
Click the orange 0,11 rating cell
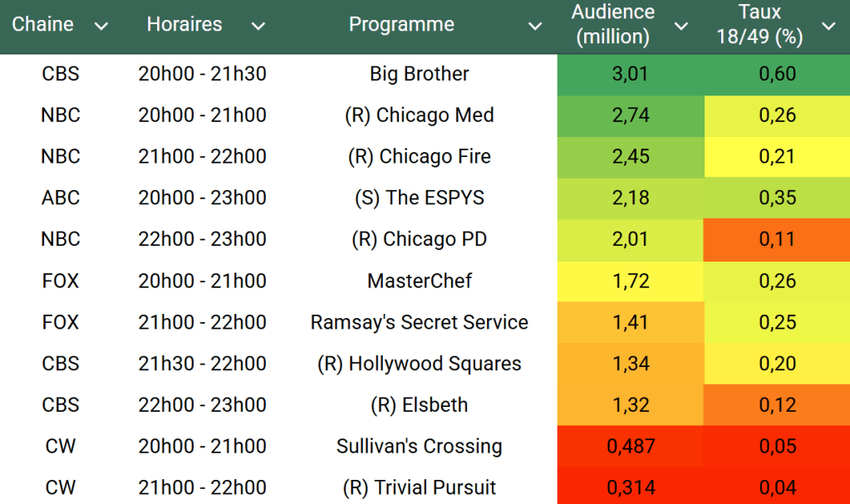tap(777, 240)
